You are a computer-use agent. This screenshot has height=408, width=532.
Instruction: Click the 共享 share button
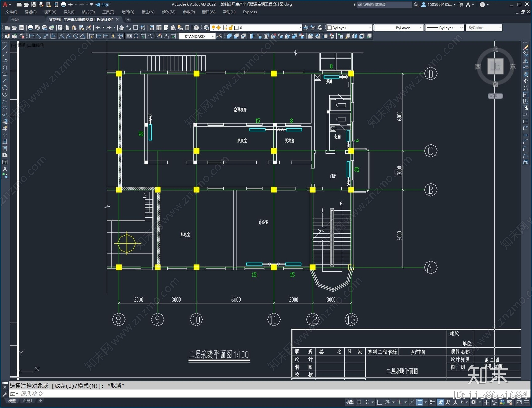click(x=102, y=5)
